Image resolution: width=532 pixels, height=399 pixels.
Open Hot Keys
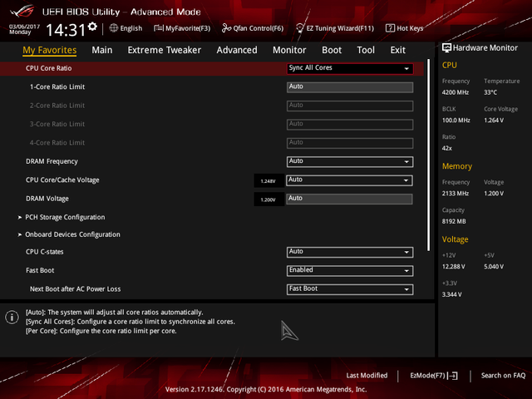click(x=405, y=28)
